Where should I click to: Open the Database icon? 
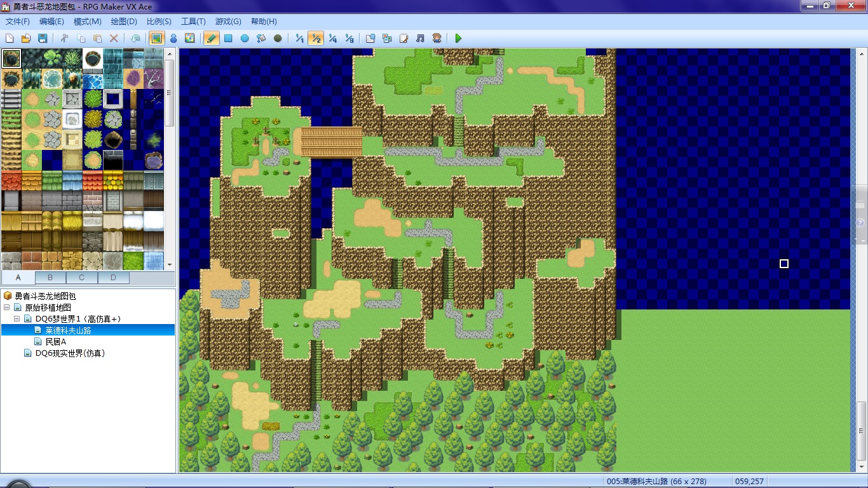(370, 38)
